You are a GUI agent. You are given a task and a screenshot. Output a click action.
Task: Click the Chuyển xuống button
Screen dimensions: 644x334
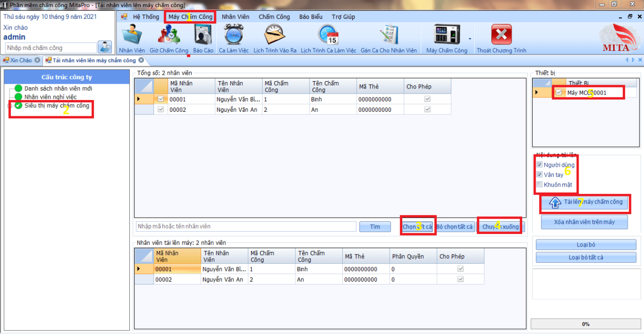[x=500, y=227]
